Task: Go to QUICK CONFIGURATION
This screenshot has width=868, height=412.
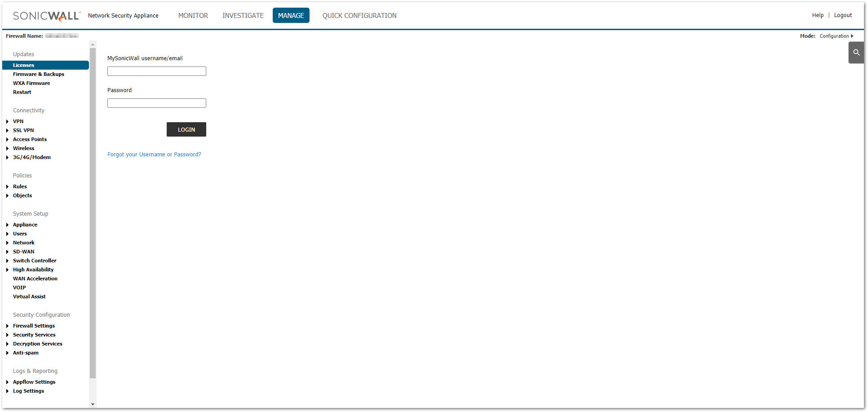Action: (x=359, y=16)
